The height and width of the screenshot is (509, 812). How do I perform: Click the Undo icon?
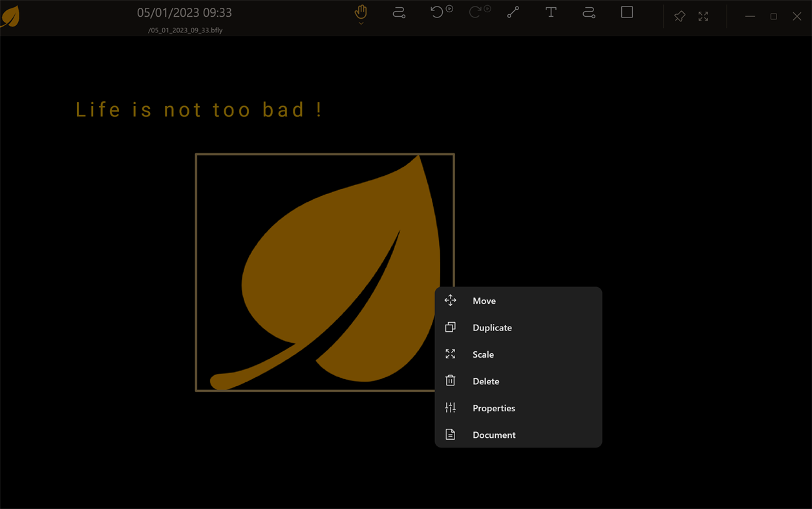pyautogui.click(x=438, y=12)
